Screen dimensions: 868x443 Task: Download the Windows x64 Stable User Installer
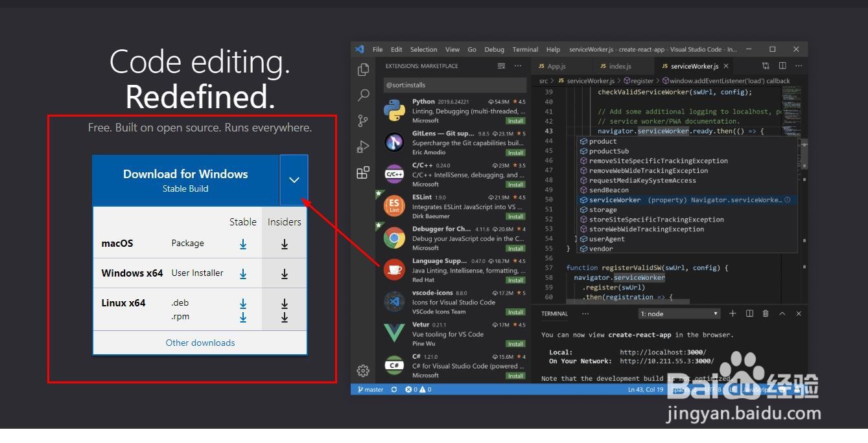[x=243, y=274]
